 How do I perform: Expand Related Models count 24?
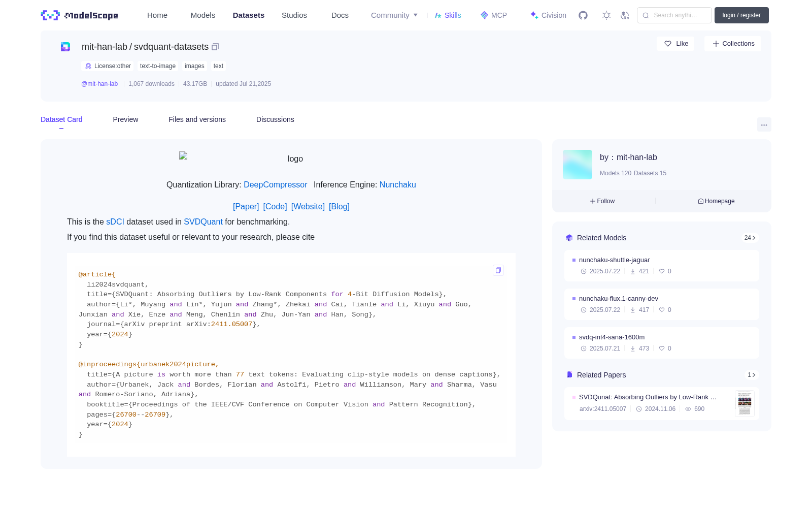pos(750,238)
